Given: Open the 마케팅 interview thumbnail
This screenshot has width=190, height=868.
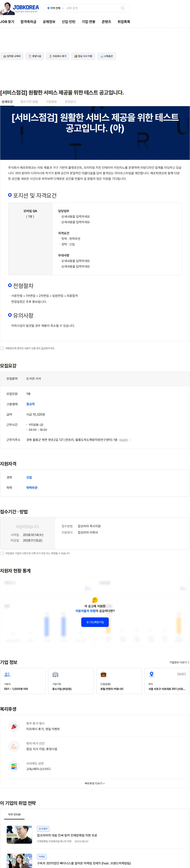Looking at the screenshot, I should point(19,861).
